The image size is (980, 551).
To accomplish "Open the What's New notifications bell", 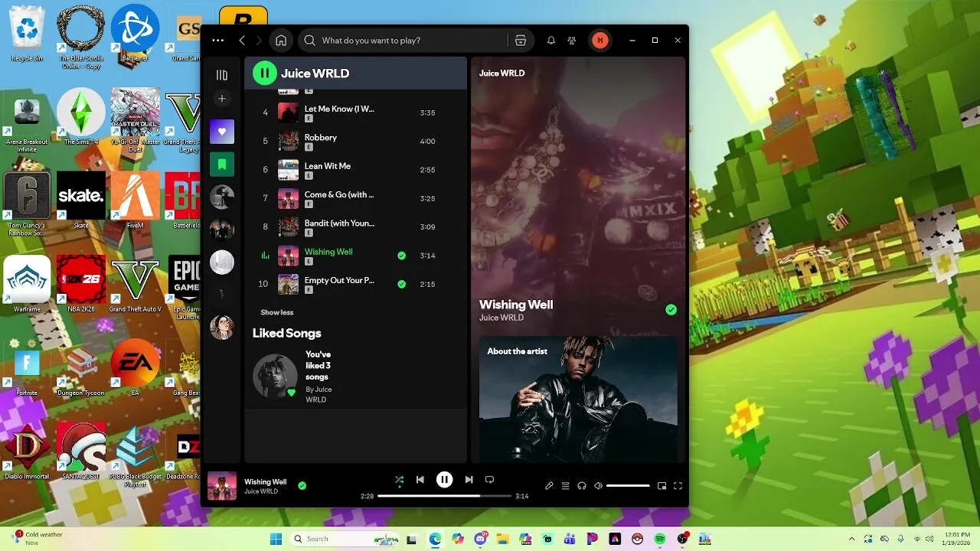I will pyautogui.click(x=550, y=41).
